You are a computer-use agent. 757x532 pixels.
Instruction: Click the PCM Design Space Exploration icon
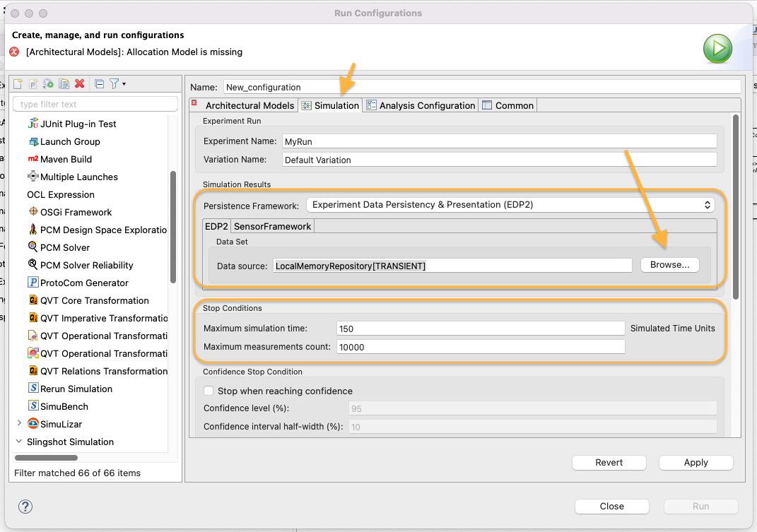(x=33, y=230)
